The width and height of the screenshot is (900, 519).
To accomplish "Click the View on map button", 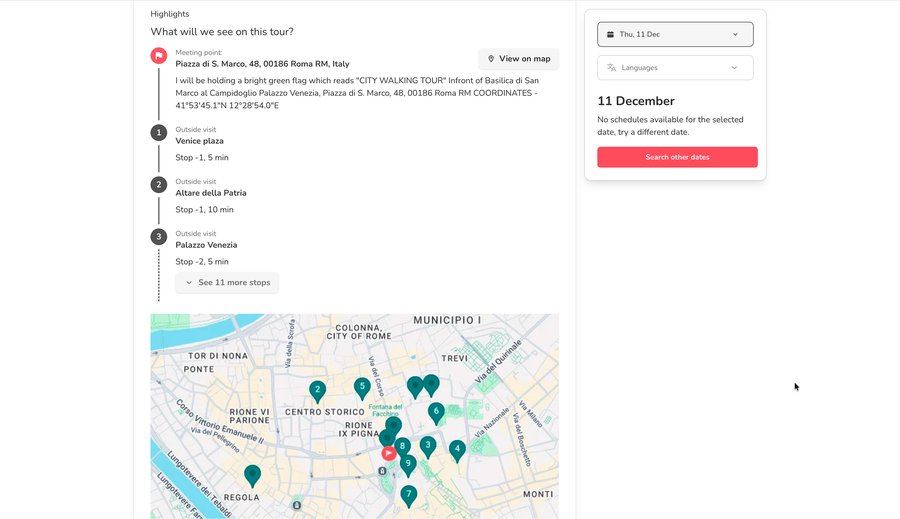I will (x=518, y=59).
